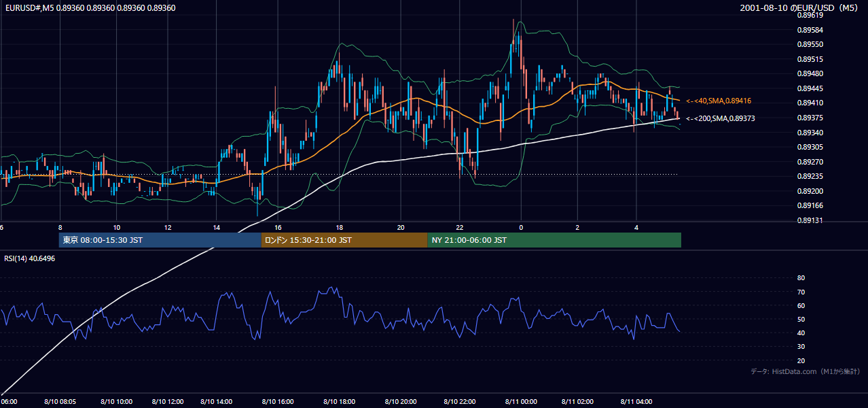Image resolution: width=868 pixels, height=408 pixels.
Task: Click the 06:00 bottom time label
Action: (x=9, y=402)
